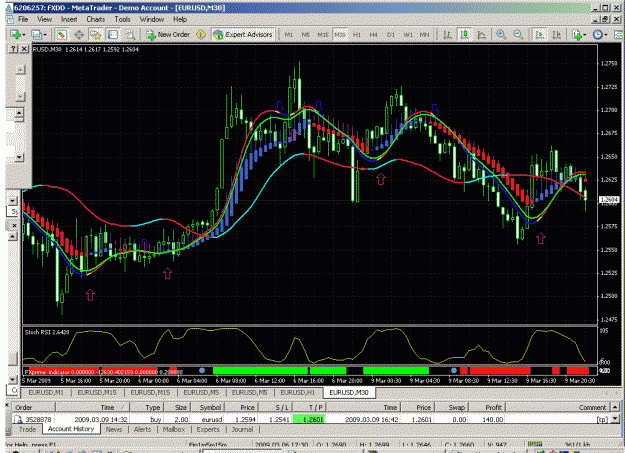The width and height of the screenshot is (625, 453).
Task: Open the Window menu
Action: tap(151, 19)
